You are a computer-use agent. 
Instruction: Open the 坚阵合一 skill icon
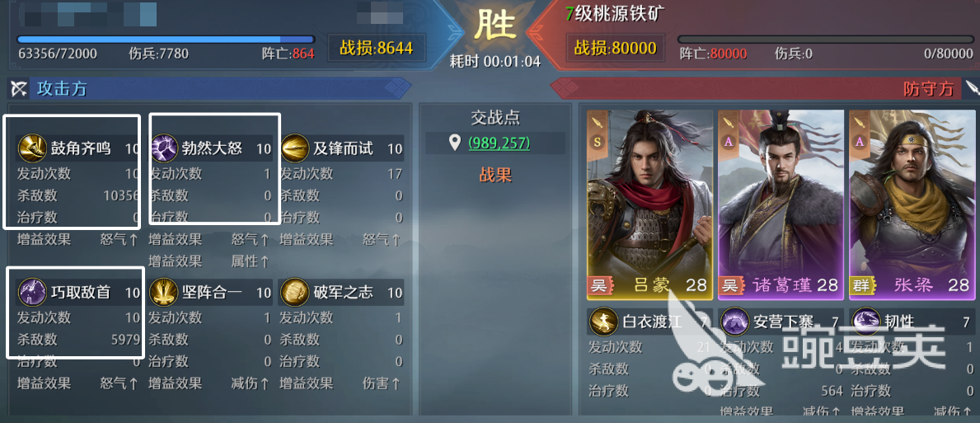click(x=162, y=292)
